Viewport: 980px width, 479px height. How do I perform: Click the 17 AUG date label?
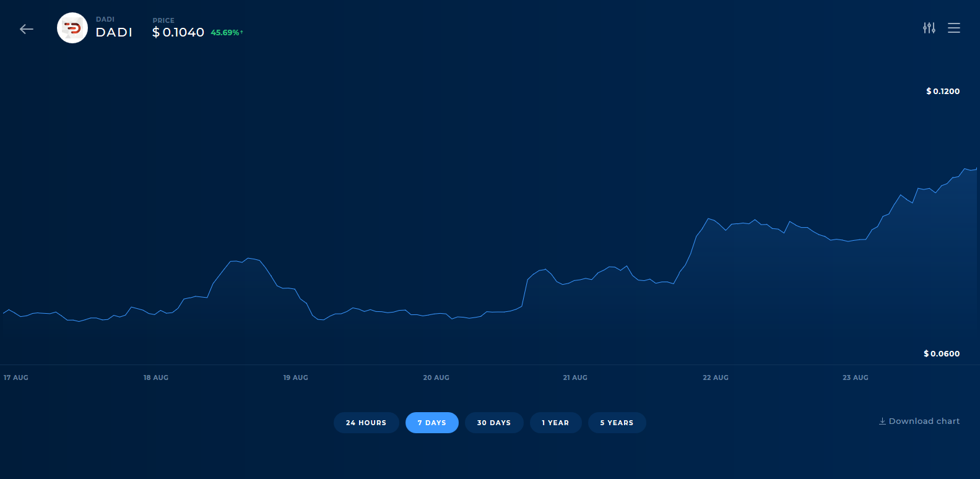[x=16, y=378]
